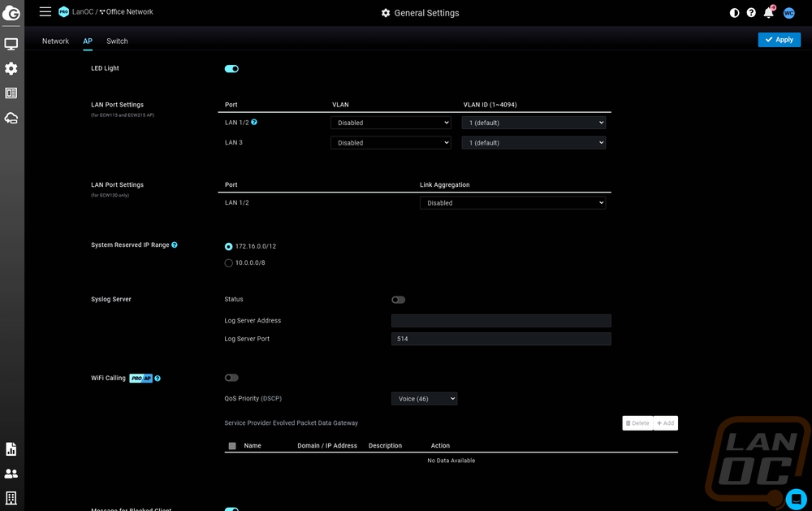
Task: Click the users icon in sidebar
Action: 11,473
